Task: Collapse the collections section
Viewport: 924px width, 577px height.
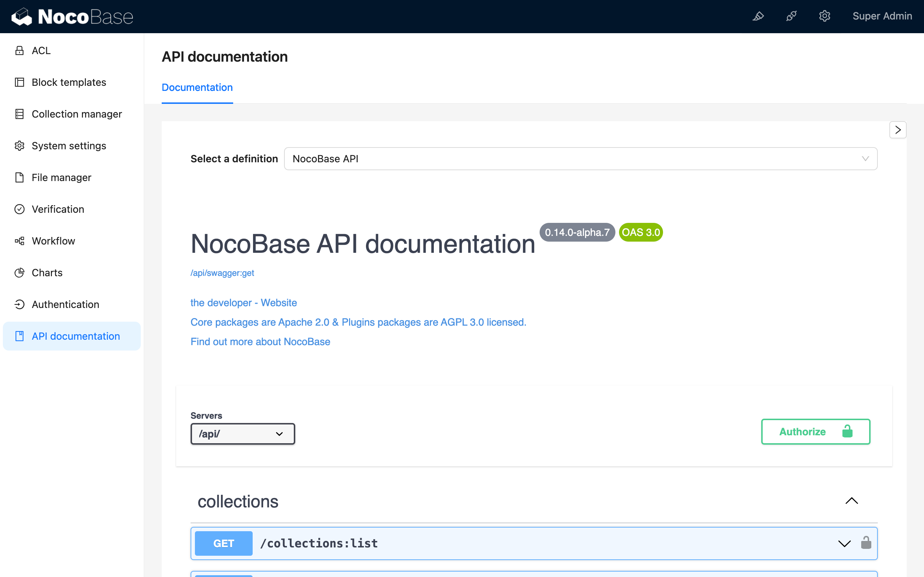Action: pyautogui.click(x=851, y=501)
